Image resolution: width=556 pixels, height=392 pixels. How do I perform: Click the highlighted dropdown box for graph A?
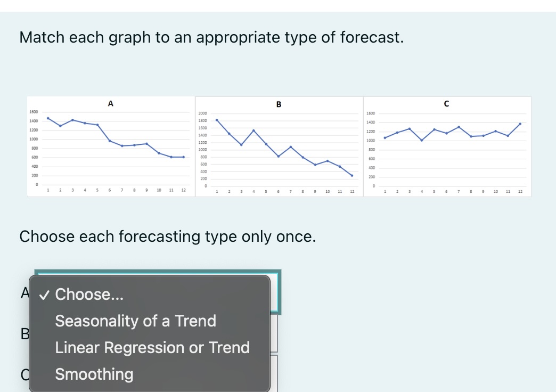[x=277, y=293]
